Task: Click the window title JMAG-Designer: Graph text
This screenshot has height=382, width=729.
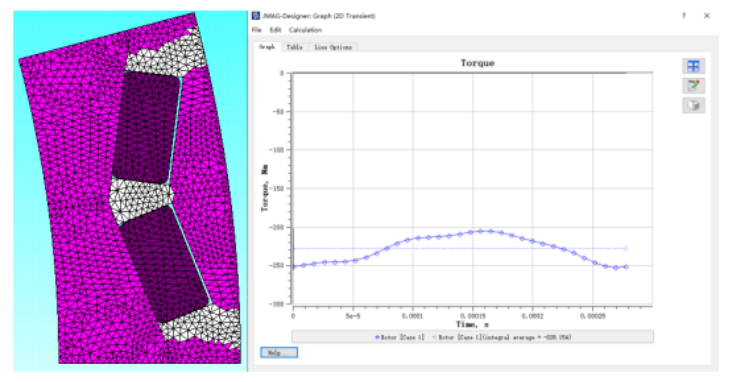Action: tap(318, 16)
